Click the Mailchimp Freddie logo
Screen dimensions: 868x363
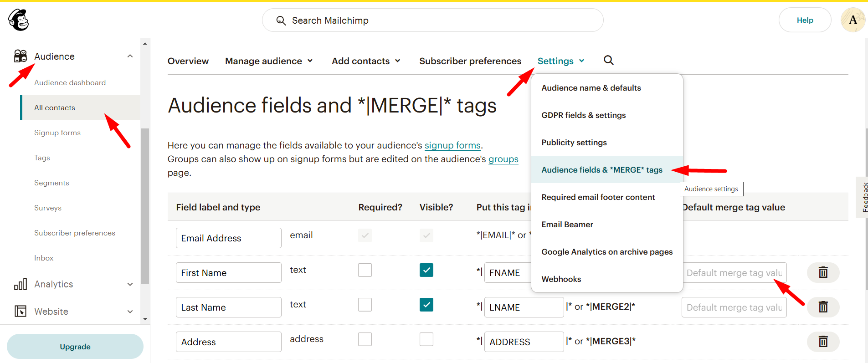[19, 20]
